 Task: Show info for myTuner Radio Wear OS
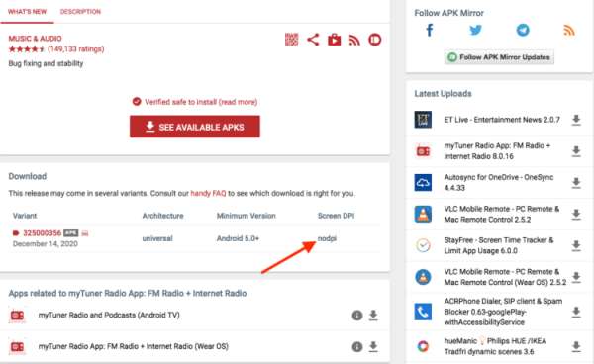pos(356,346)
